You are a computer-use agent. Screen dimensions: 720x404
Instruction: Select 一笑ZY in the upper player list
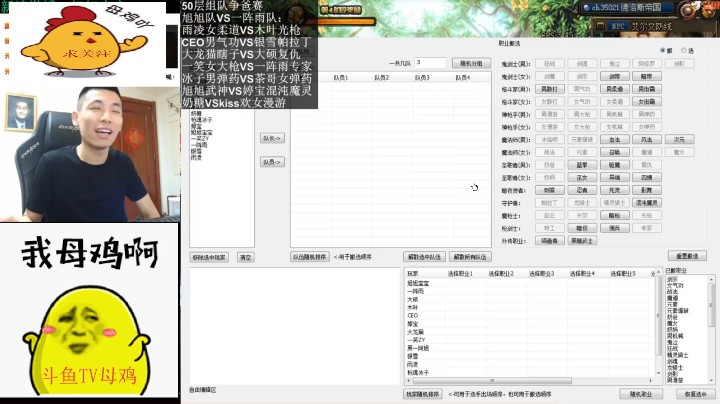200,139
